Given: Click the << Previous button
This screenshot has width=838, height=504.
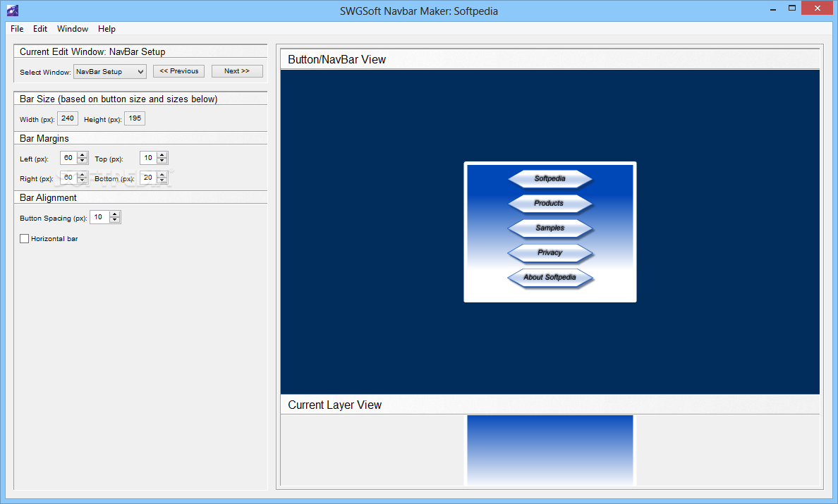Looking at the screenshot, I should (x=178, y=71).
